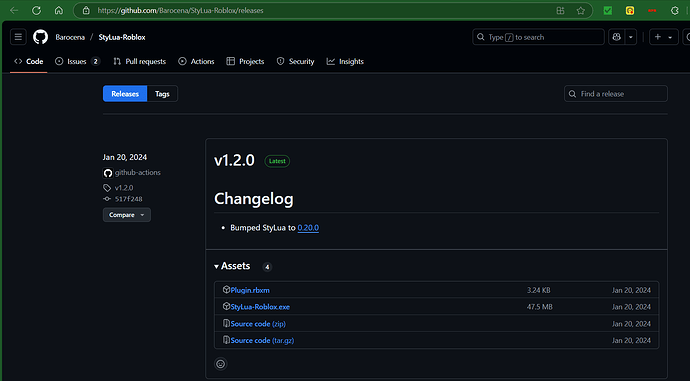The width and height of the screenshot is (690, 381).
Task: Open the Pull requests tab
Action: (139, 62)
